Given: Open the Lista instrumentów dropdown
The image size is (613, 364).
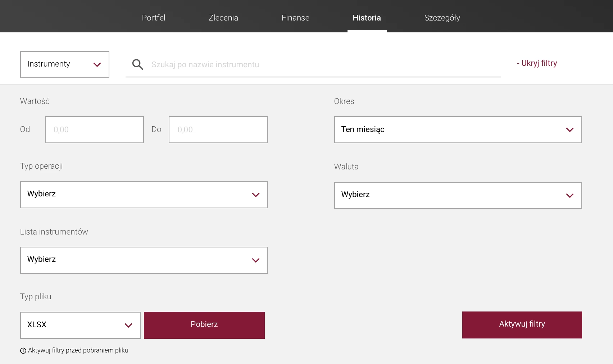Looking at the screenshot, I should click(x=144, y=260).
